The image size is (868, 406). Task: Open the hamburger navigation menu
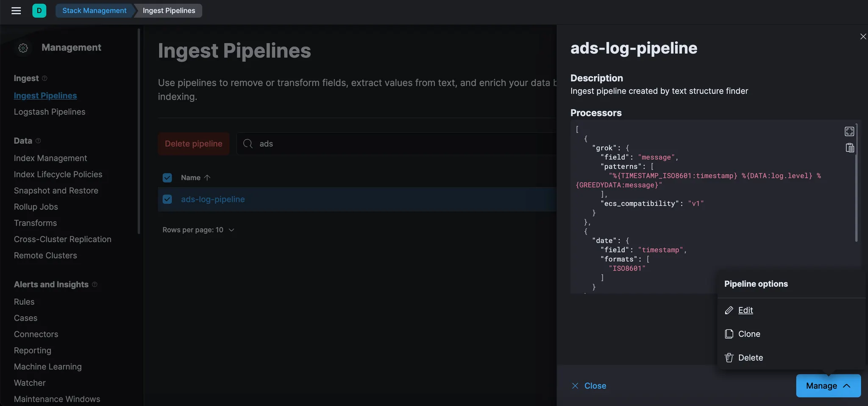pyautogui.click(x=16, y=11)
